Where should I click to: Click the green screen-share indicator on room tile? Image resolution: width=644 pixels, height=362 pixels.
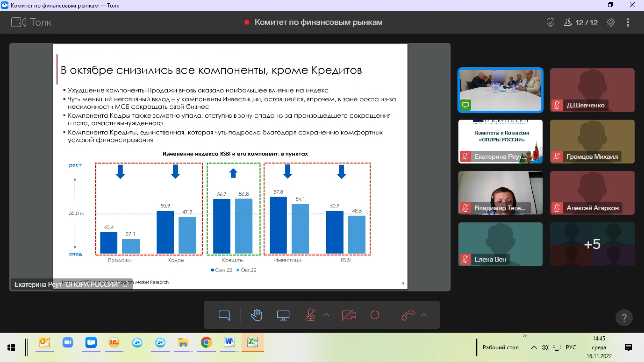tap(465, 105)
